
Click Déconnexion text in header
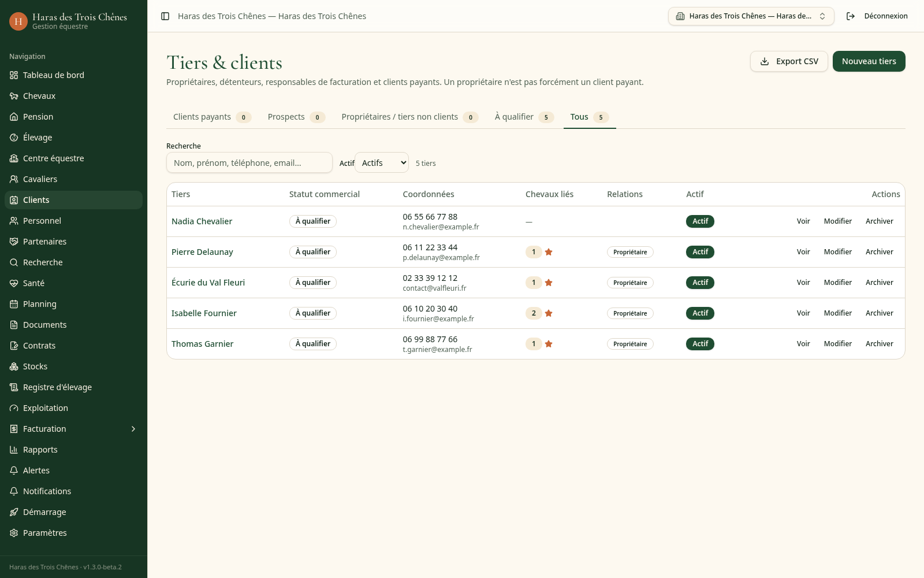click(886, 16)
